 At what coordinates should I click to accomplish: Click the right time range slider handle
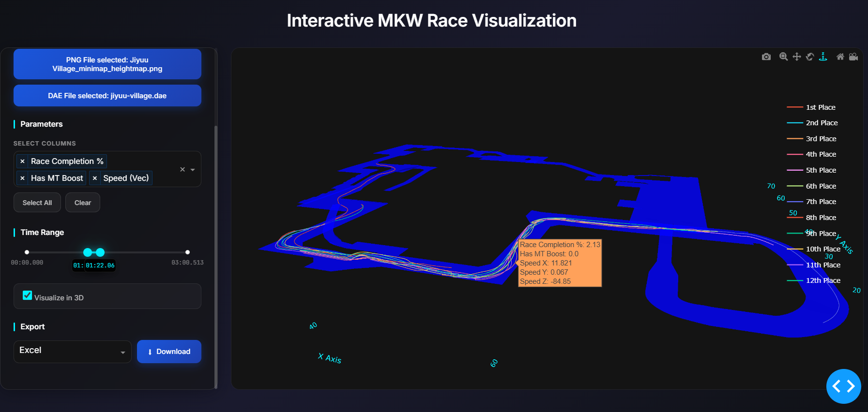click(x=100, y=252)
